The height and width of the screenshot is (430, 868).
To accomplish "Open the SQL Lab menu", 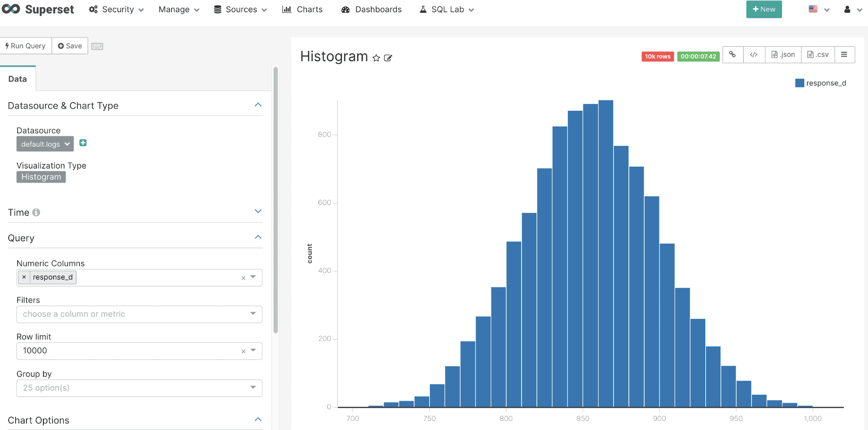I will click(447, 10).
